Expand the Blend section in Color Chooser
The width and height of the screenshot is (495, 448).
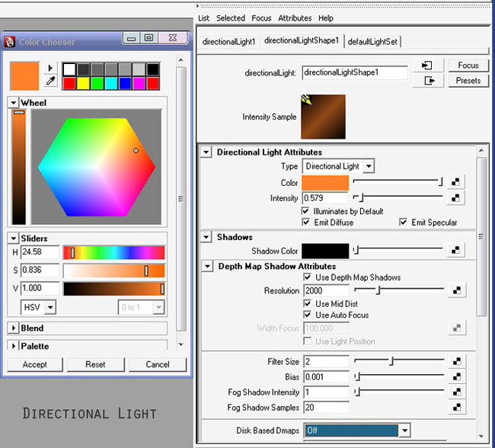14,328
